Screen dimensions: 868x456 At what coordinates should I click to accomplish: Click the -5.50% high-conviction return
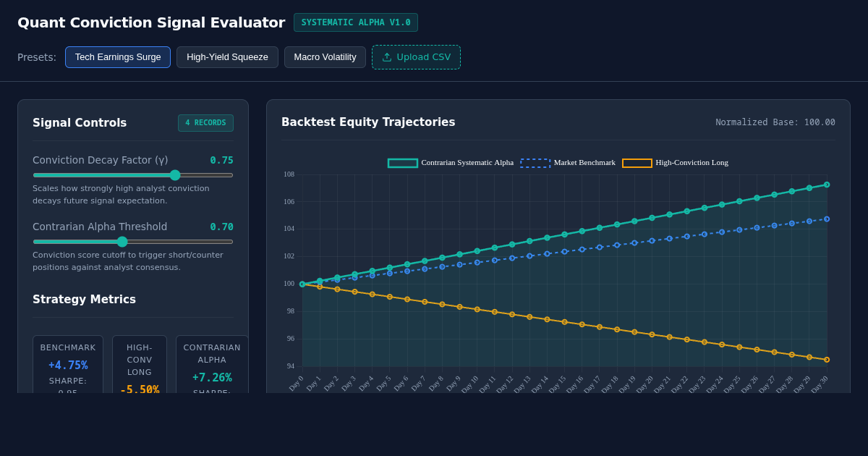point(140,389)
